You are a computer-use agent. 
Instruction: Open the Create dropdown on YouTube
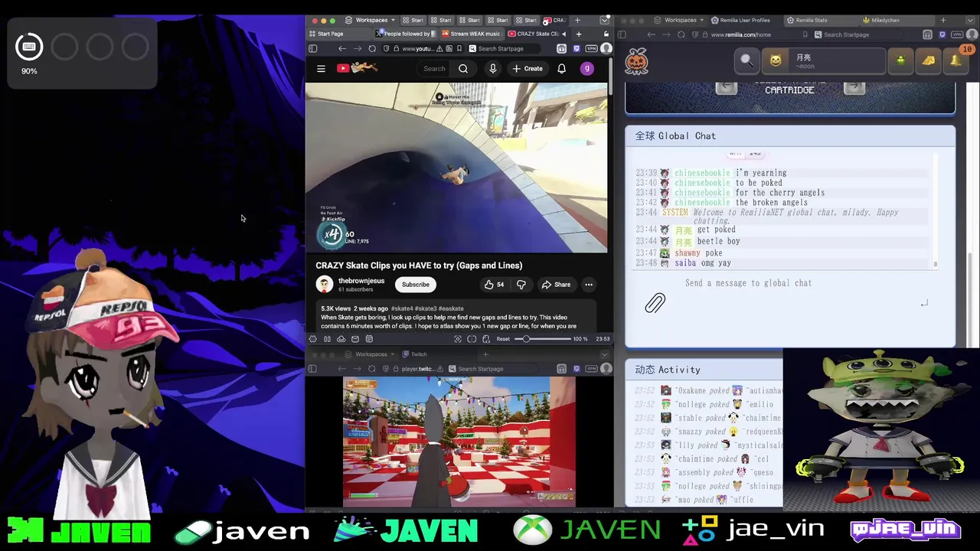pyautogui.click(x=528, y=69)
